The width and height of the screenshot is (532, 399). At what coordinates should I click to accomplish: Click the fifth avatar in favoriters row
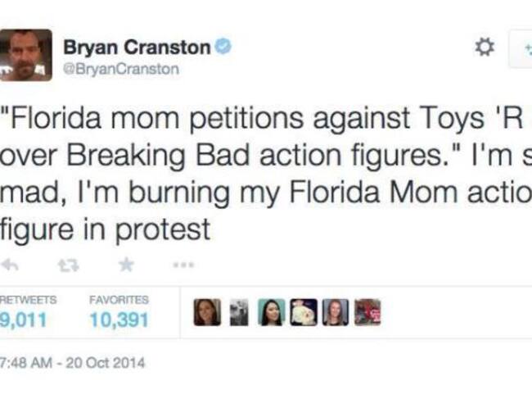[x=335, y=312]
